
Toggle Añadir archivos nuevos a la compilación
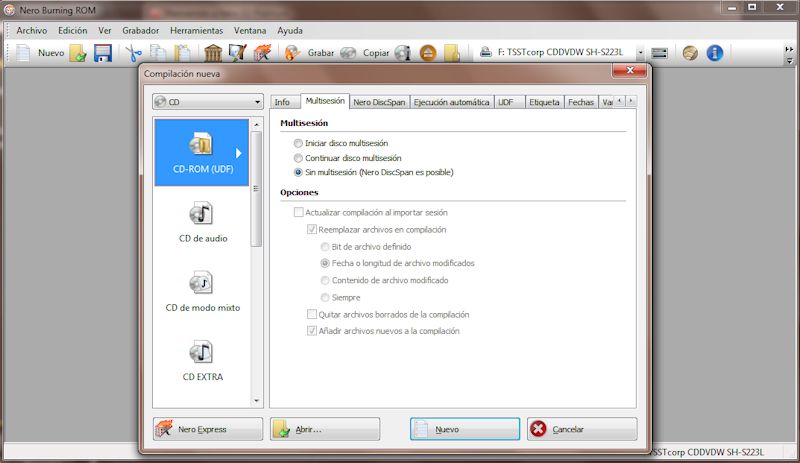point(312,331)
